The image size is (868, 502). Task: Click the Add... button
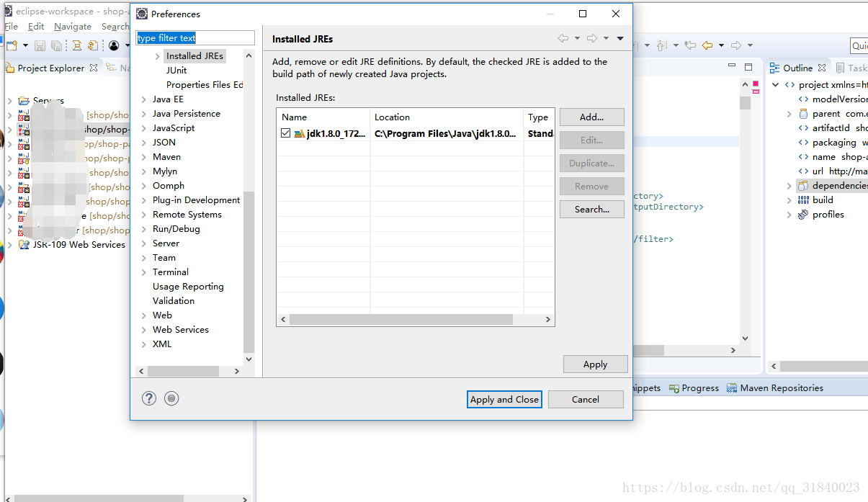tap(591, 117)
